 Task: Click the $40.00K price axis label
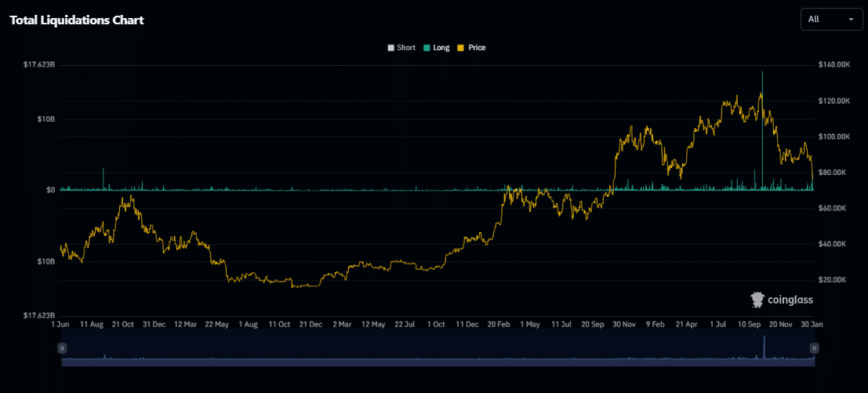832,244
